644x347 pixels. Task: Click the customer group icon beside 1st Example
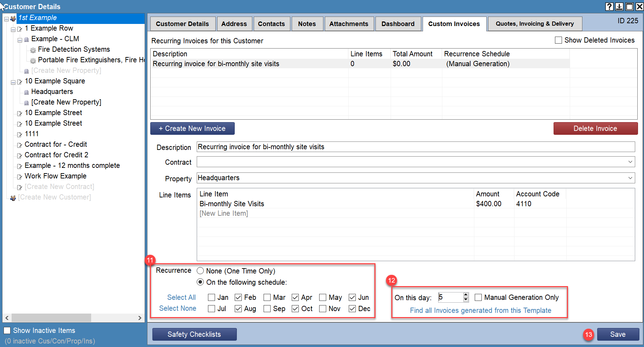(x=13, y=18)
